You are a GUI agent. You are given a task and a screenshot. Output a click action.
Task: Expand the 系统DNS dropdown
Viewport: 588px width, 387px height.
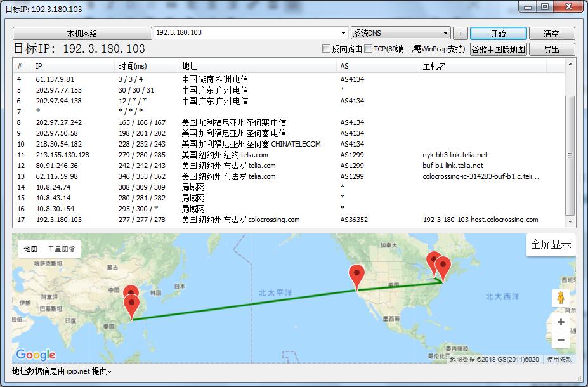click(445, 34)
